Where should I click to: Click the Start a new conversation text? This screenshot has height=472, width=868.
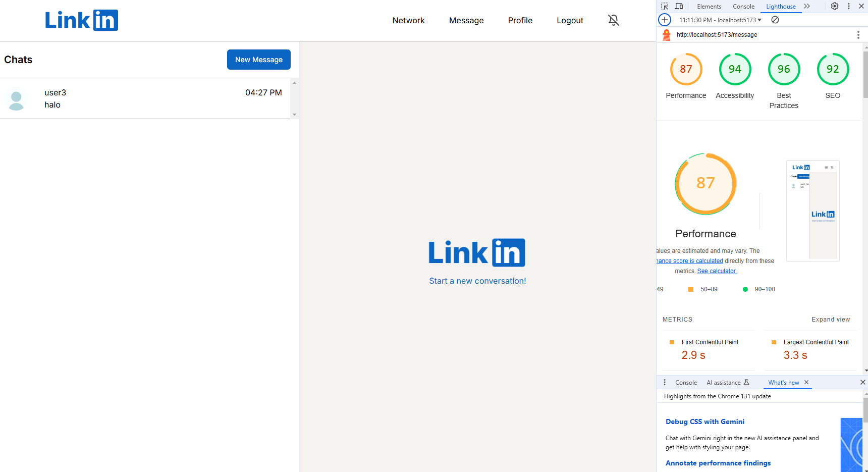coord(477,281)
